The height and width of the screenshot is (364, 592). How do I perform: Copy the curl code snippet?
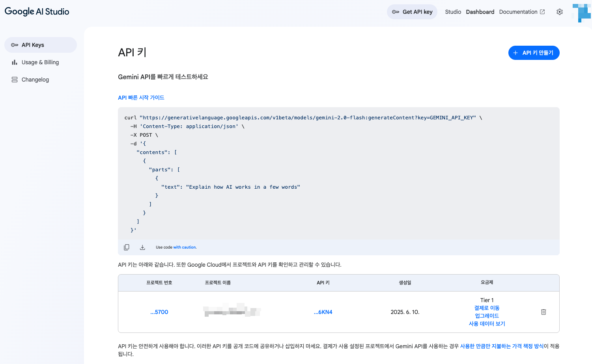(x=127, y=247)
